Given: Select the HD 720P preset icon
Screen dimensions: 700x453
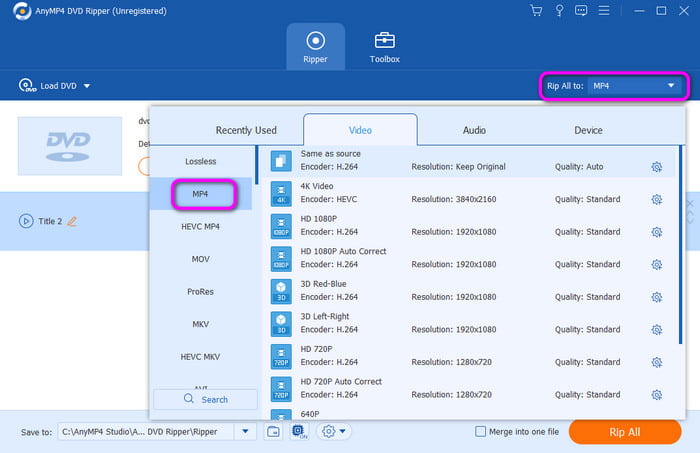Looking at the screenshot, I should tap(281, 356).
